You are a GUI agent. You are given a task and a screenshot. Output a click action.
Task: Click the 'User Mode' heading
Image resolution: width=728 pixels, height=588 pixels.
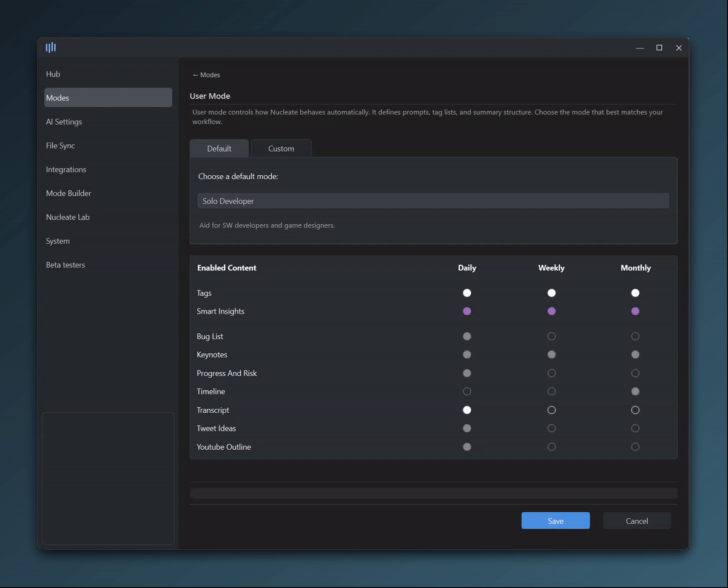point(210,96)
